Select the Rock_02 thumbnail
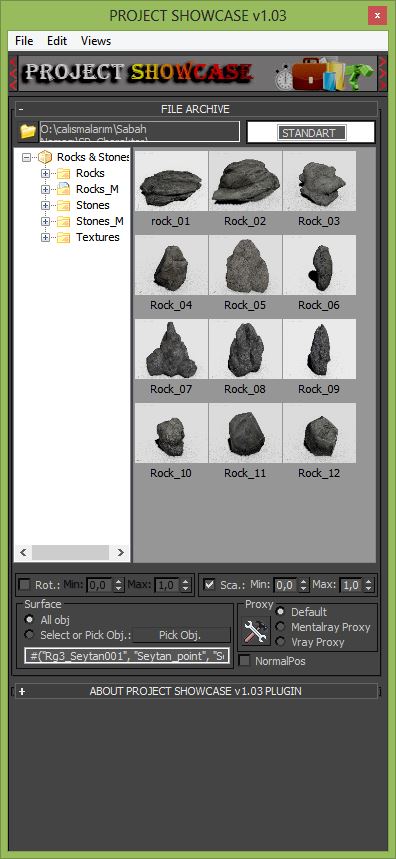 coord(245,181)
